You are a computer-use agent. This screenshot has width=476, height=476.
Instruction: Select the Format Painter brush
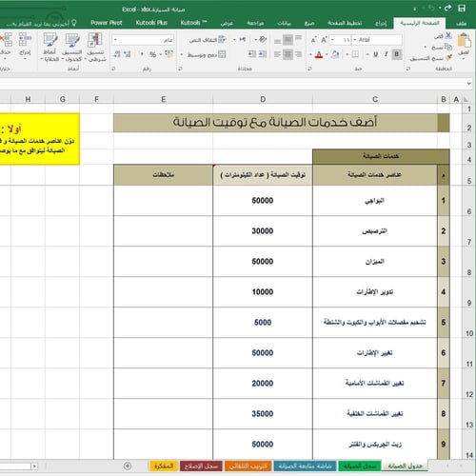[448, 58]
